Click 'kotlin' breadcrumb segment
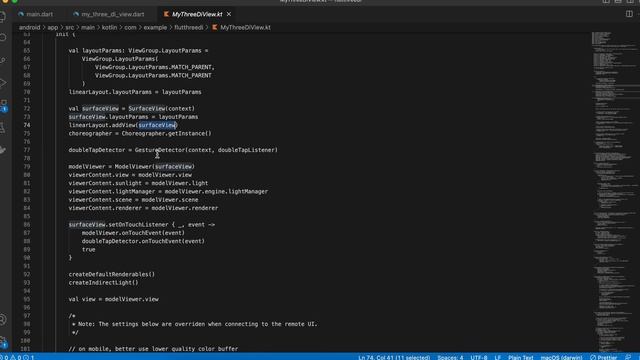This screenshot has height=360, width=640. click(109, 27)
